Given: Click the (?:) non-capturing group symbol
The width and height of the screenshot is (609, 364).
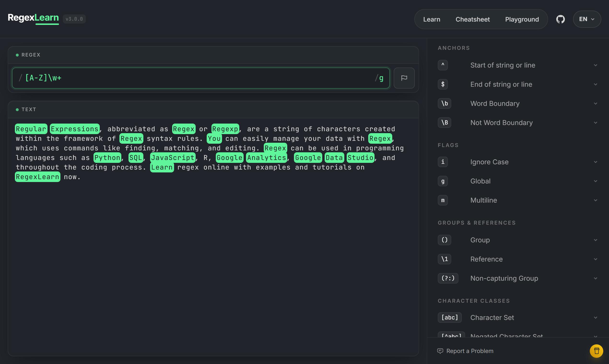Looking at the screenshot, I should point(448,278).
